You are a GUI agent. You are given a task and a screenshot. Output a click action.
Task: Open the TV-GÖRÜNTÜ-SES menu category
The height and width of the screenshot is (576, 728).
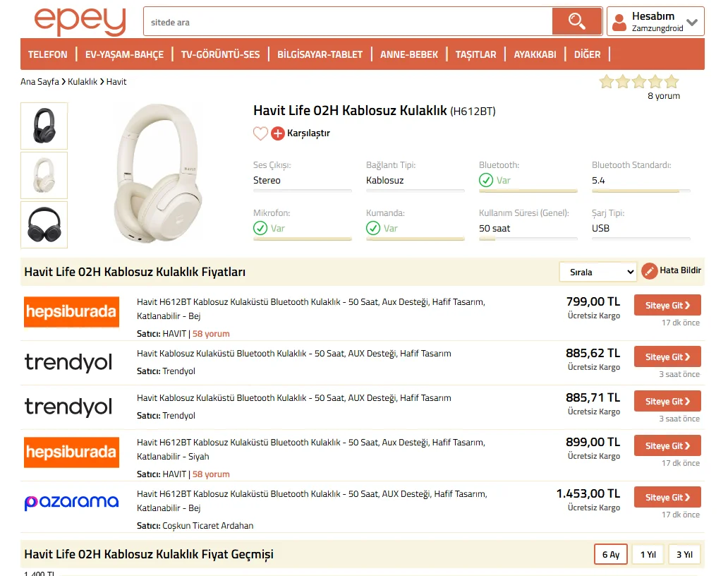point(221,54)
